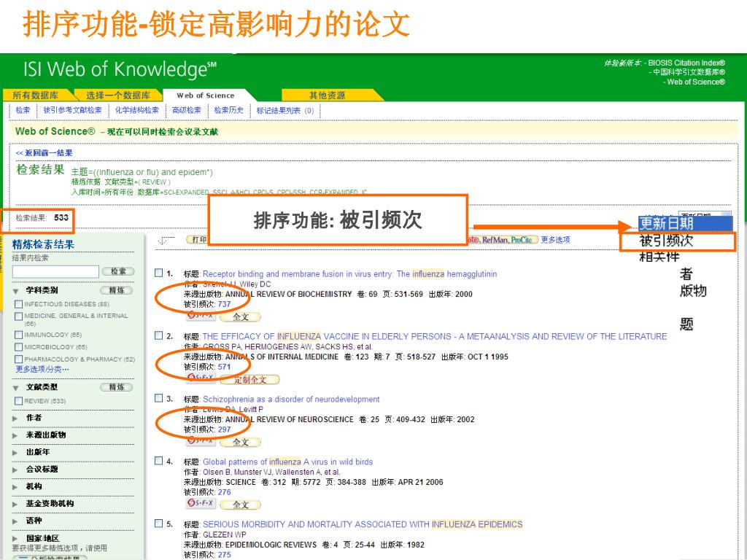Open Web of Science® link in header
Screen dimensions: 747x560
point(696,82)
